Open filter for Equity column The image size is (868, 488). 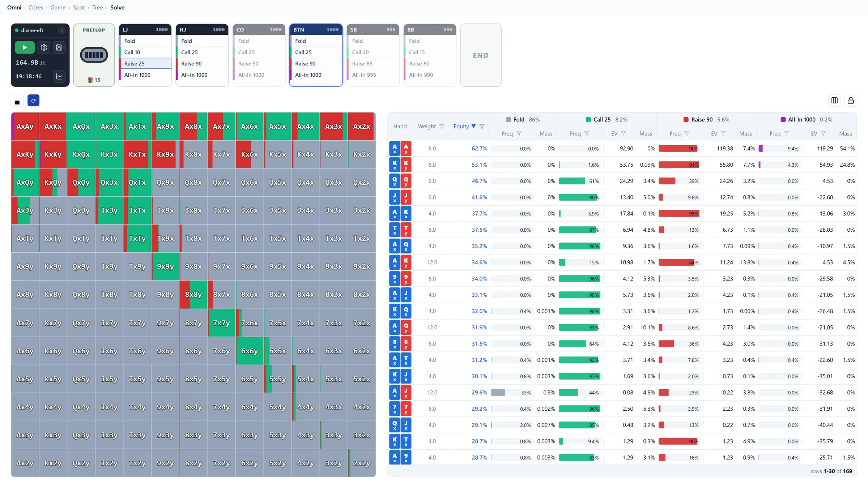[482, 127]
